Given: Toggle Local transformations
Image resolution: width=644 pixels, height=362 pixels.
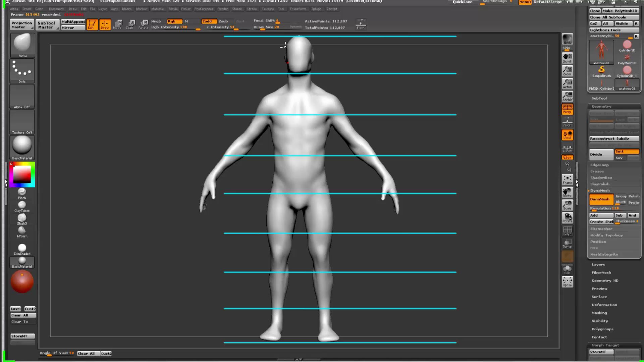Looking at the screenshot, I should pyautogui.click(x=567, y=135).
